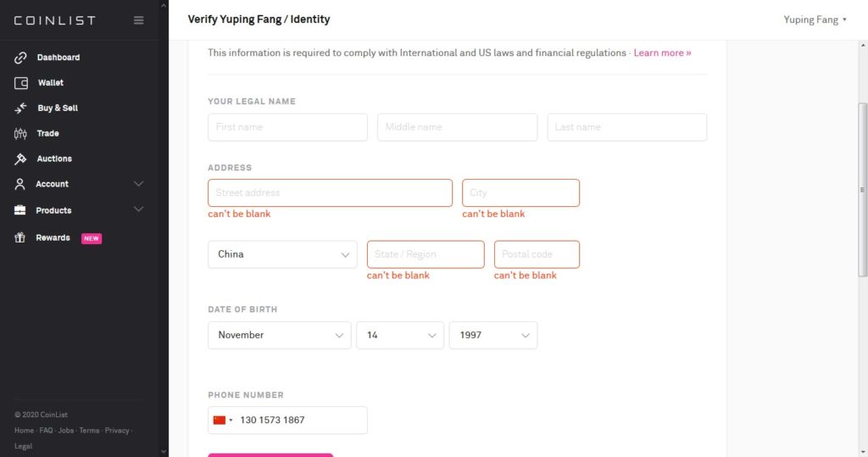Click the page vertical scrollbar thumb
The width and height of the screenshot is (868, 457).
pos(862,189)
